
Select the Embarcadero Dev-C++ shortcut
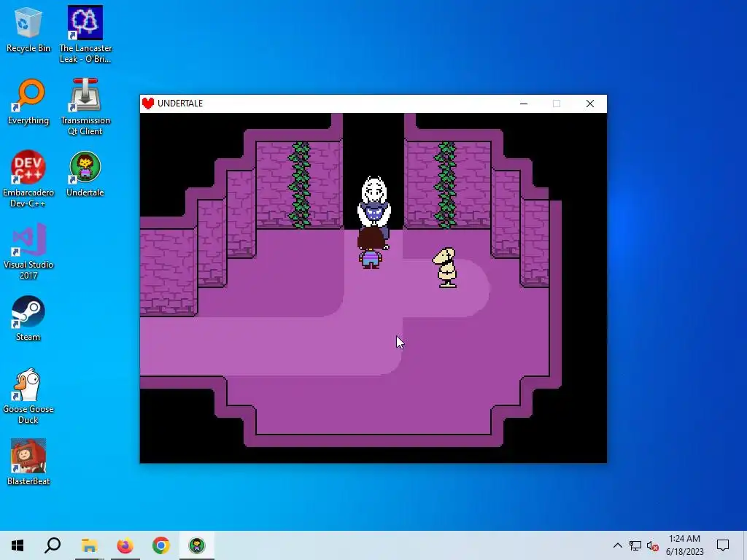point(28,179)
